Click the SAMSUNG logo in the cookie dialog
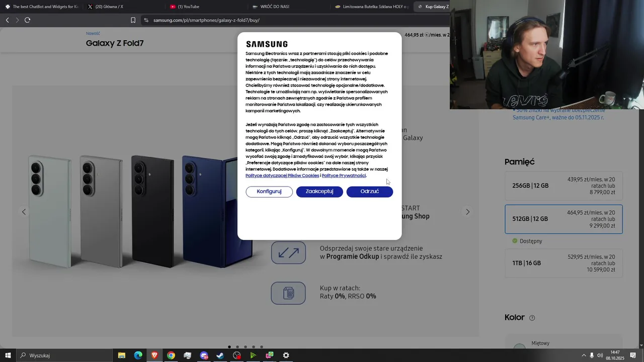The height and width of the screenshot is (362, 644). tap(267, 44)
